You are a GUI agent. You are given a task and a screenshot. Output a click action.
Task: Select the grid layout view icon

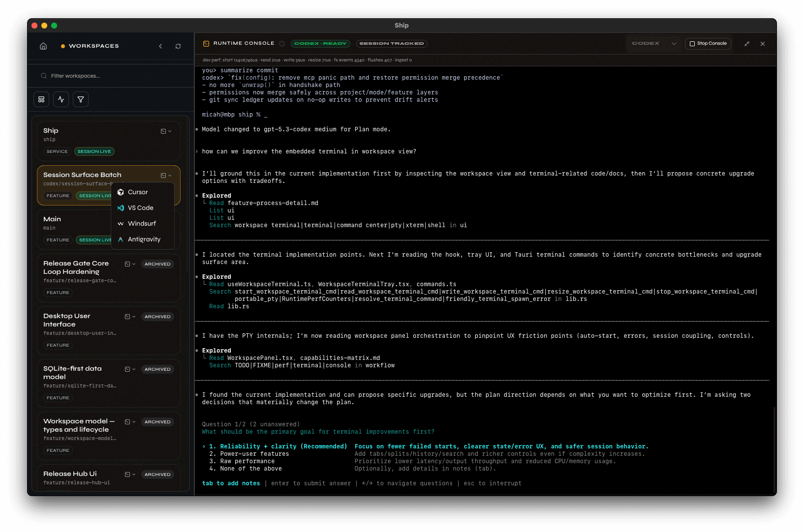click(x=41, y=99)
